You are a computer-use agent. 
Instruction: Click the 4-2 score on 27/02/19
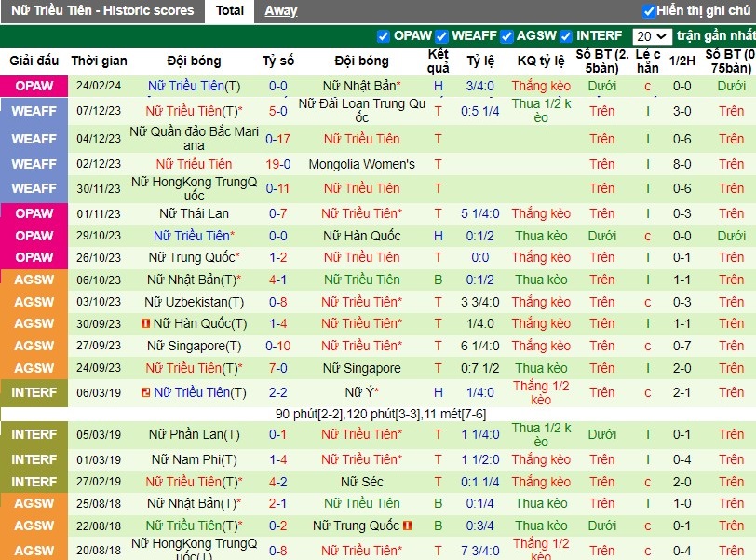point(277,482)
